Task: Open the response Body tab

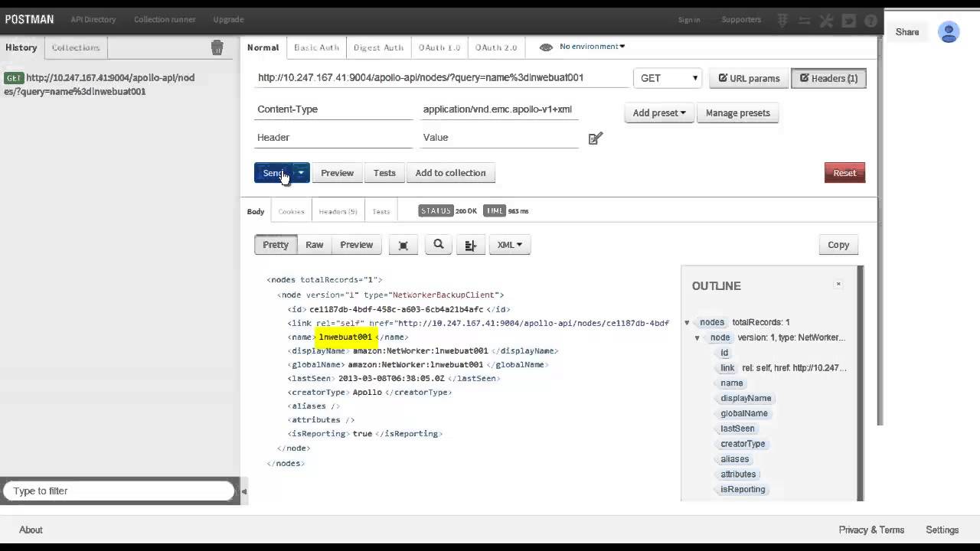Action: click(x=256, y=211)
